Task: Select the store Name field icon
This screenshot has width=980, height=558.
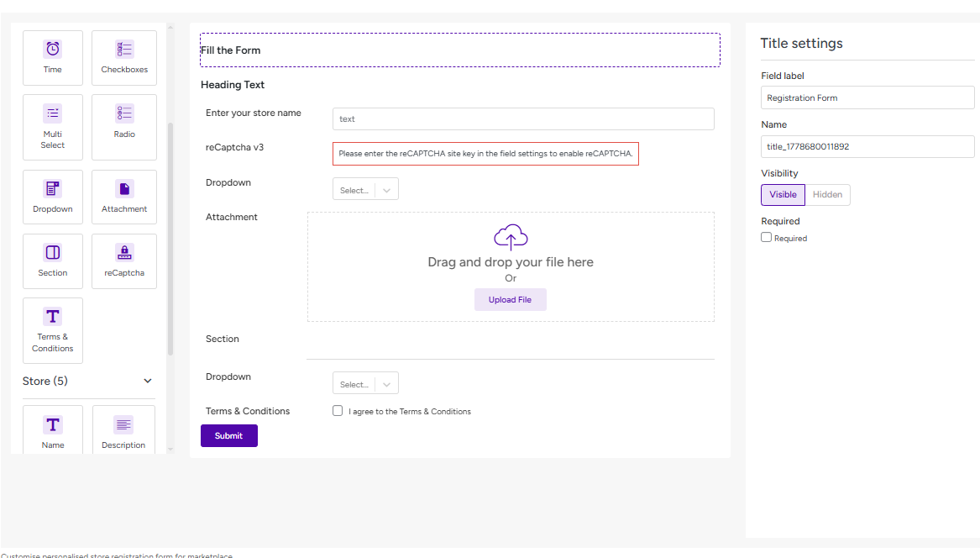Action: tap(53, 424)
